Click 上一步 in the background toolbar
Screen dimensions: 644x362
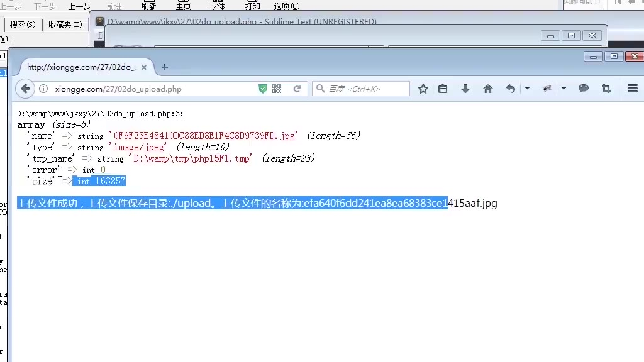point(79,6)
